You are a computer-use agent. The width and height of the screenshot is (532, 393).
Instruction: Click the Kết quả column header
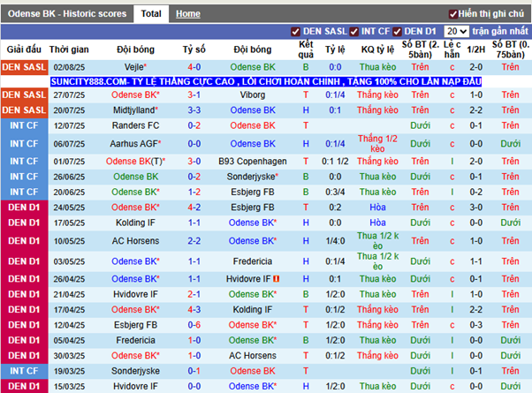[306, 49]
